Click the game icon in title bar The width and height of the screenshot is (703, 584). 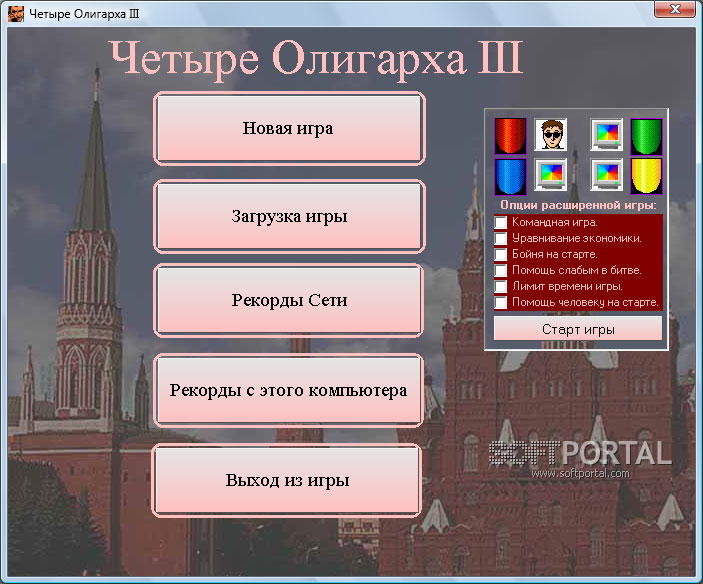tap(16, 13)
